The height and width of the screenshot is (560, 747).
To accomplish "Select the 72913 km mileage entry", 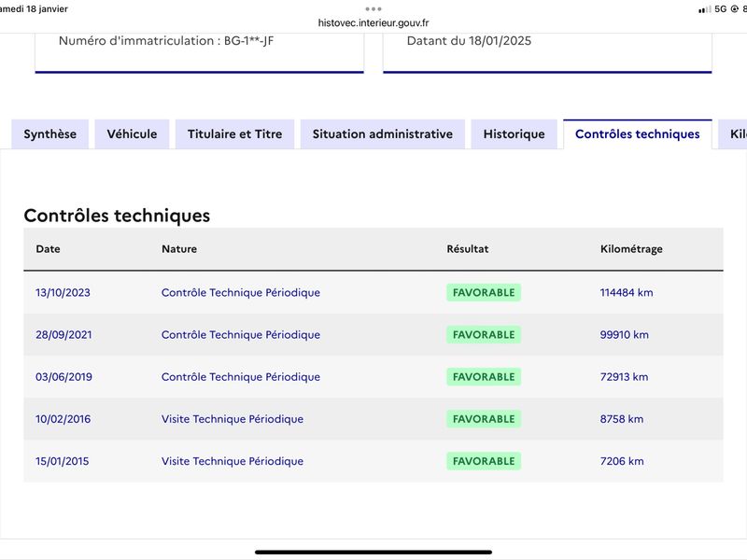I will point(624,377).
